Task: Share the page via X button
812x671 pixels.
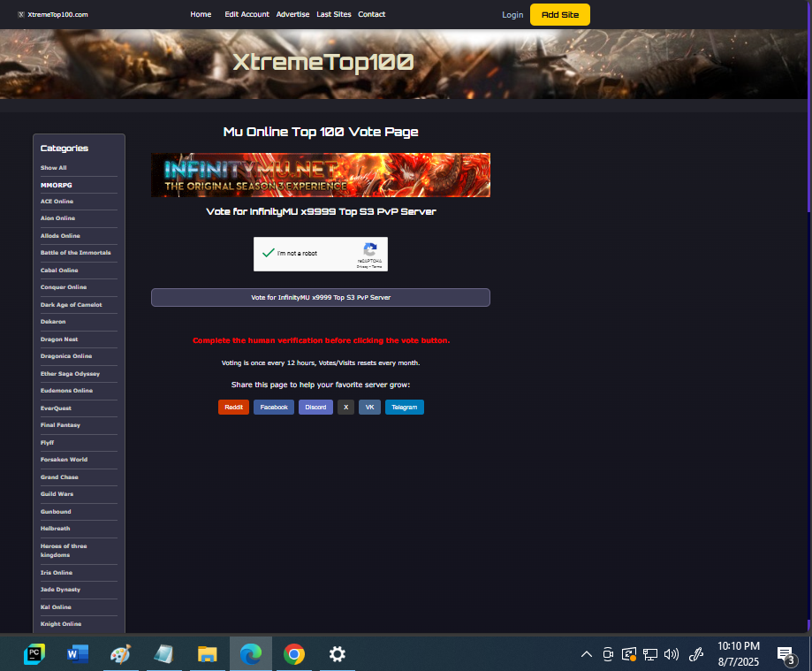Action: point(346,408)
